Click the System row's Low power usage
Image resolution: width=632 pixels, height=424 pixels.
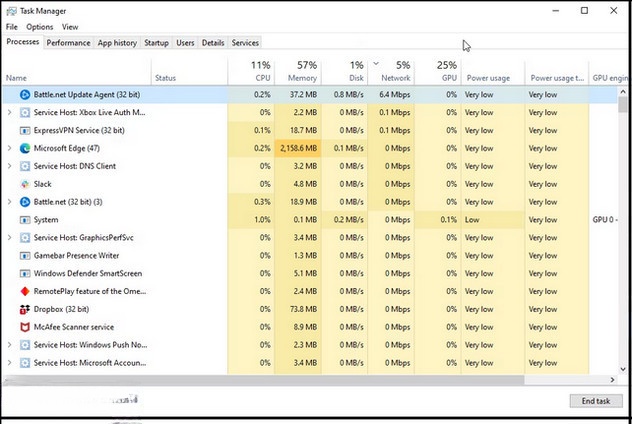click(472, 220)
